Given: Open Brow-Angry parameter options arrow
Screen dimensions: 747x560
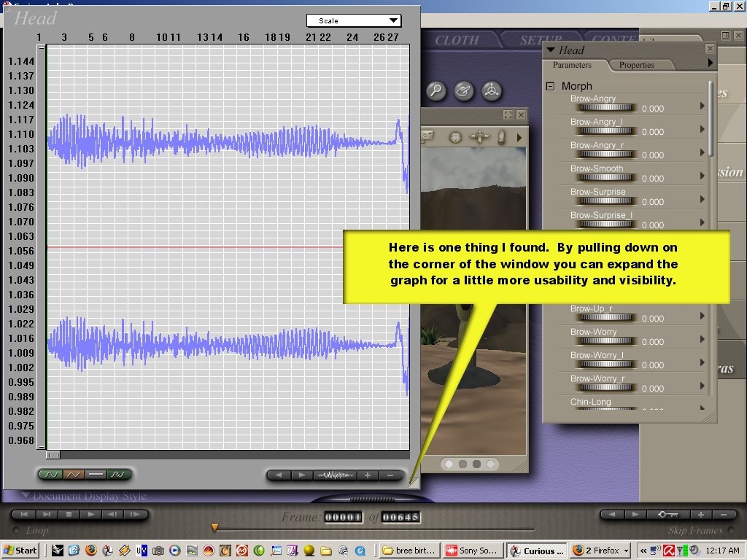Looking at the screenshot, I should pyautogui.click(x=703, y=106).
